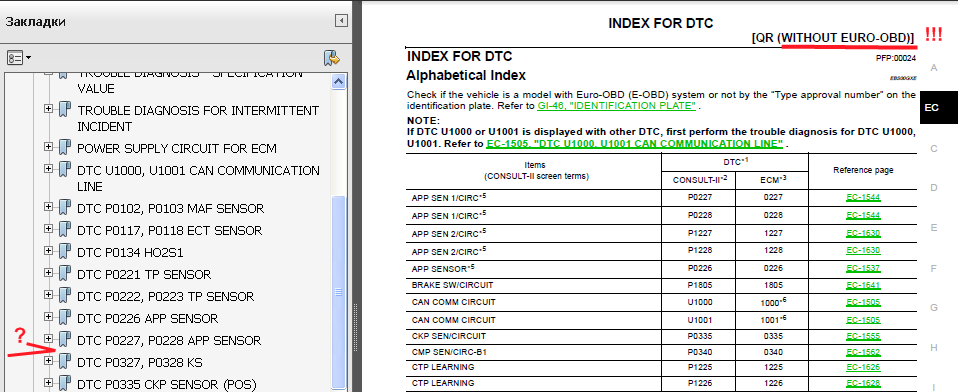Follow EC-1505 DTC U1000, U1001 CAN COMMUNICATION LINE link

click(x=635, y=143)
